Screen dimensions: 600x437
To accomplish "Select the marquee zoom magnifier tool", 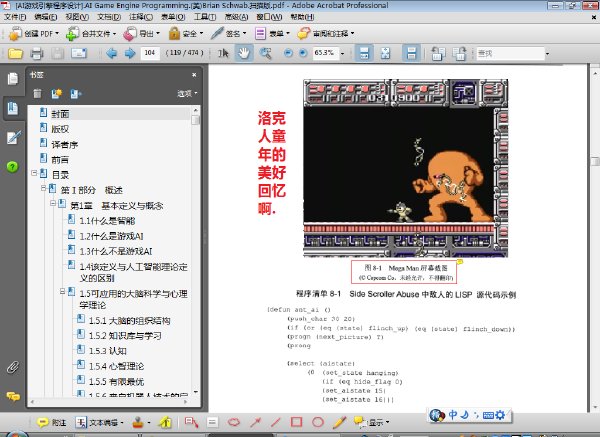I will point(265,53).
